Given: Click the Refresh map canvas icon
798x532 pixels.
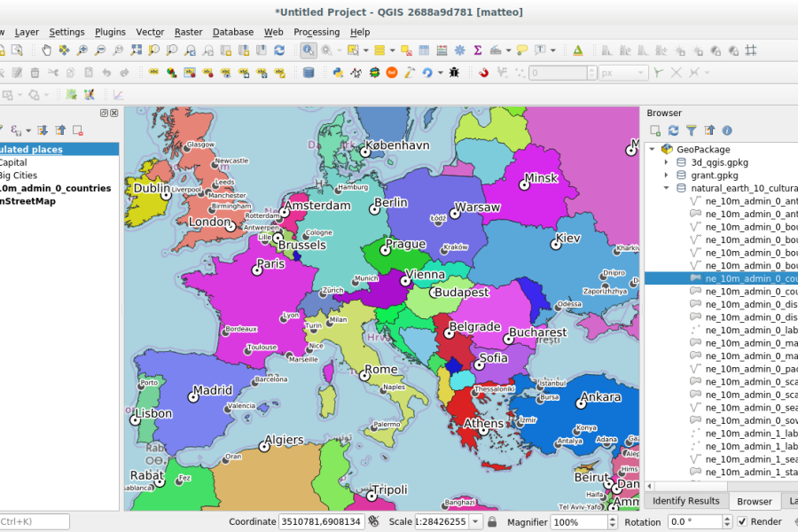Looking at the screenshot, I should click(278, 51).
